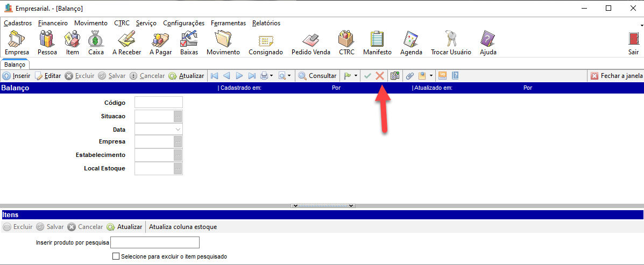Open the Pedido Venda icon
The height and width of the screenshot is (265, 644).
click(x=310, y=42)
